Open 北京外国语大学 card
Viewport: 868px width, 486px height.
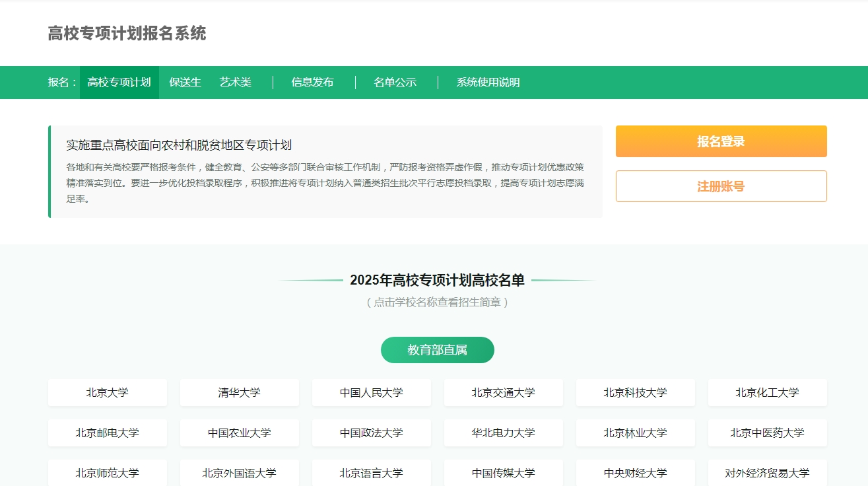pyautogui.click(x=240, y=473)
